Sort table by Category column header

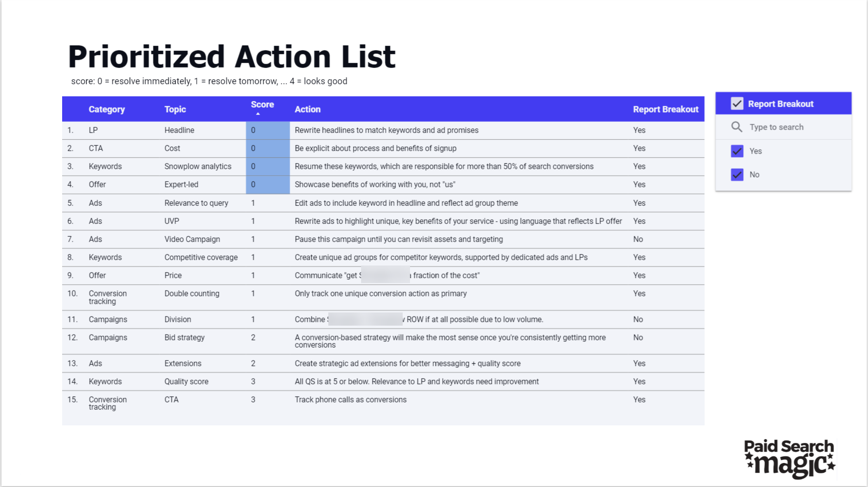[x=107, y=110]
